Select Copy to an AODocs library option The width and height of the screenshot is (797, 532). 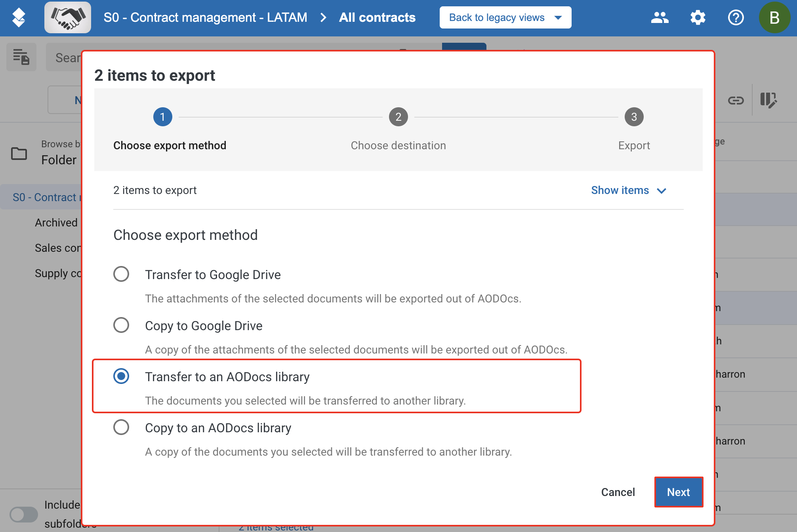tap(121, 427)
